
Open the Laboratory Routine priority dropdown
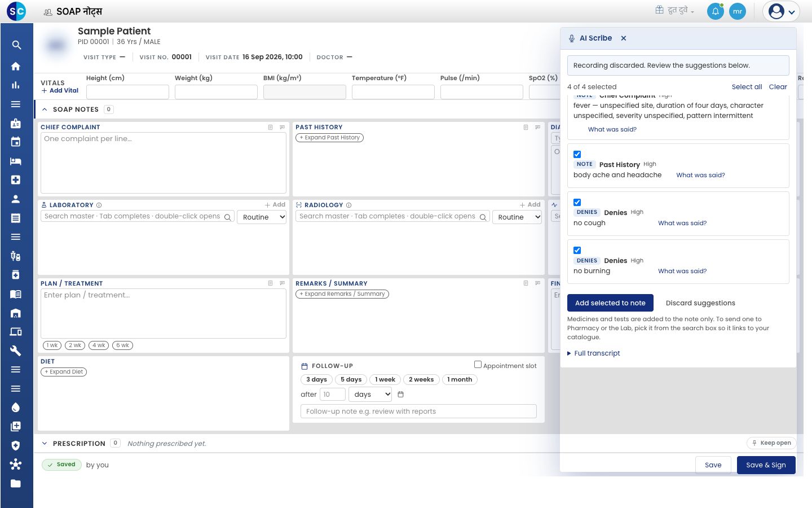(262, 217)
